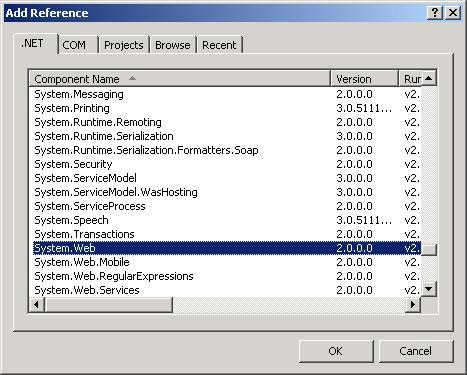The height and width of the screenshot is (375, 467).
Task: Sort by Version column header
Action: [x=365, y=79]
